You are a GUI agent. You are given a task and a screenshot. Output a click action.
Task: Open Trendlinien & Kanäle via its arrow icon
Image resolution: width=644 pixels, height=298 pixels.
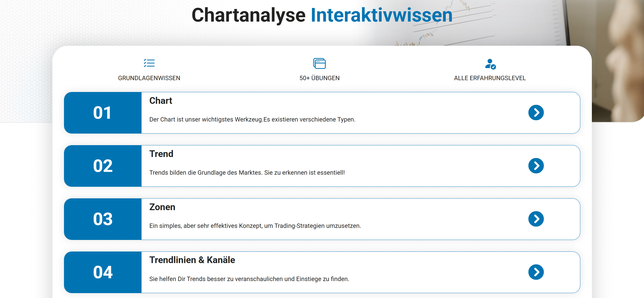536,272
